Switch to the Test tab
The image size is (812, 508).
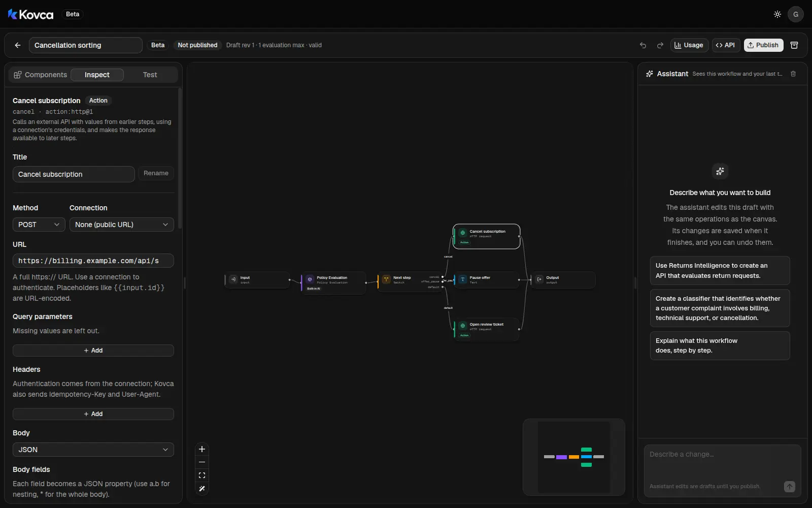(150, 75)
